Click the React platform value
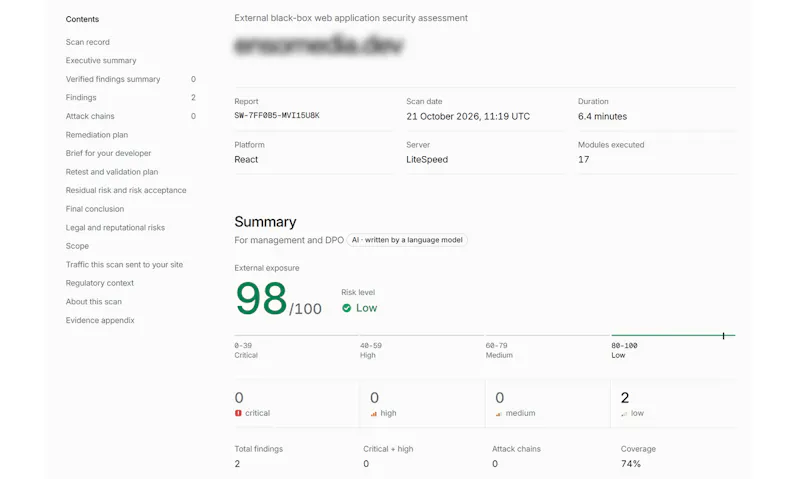Screen dimensions: 800x479 (246, 160)
